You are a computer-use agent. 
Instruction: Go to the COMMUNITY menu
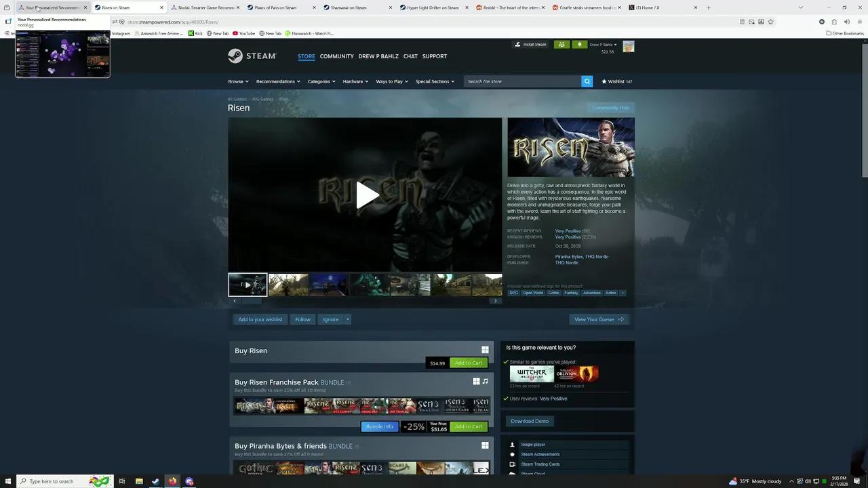tap(337, 56)
